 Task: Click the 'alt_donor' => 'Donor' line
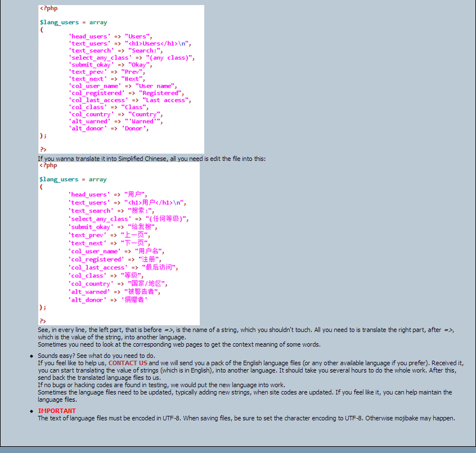(109, 128)
